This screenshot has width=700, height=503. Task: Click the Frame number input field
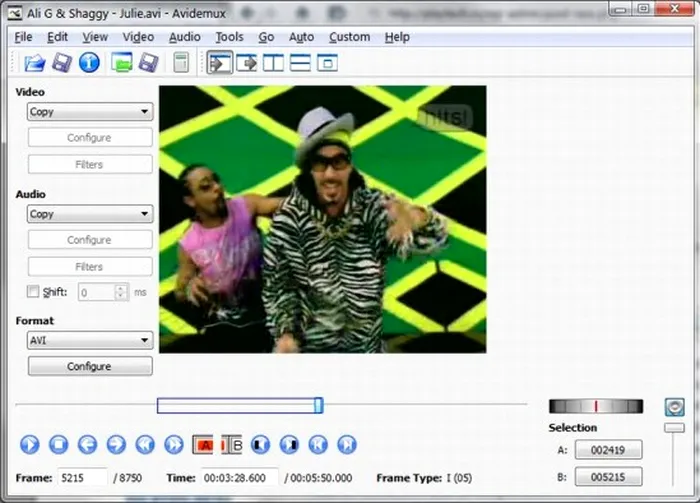pyautogui.click(x=82, y=478)
